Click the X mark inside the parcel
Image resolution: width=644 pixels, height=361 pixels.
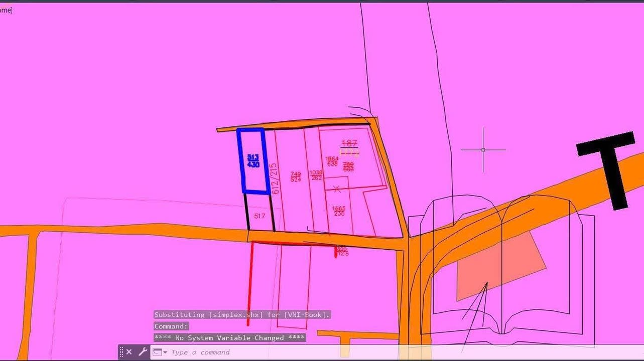pos(337,189)
